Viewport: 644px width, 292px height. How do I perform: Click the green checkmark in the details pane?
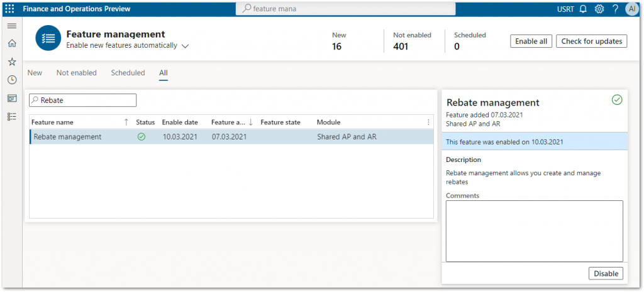tap(617, 100)
